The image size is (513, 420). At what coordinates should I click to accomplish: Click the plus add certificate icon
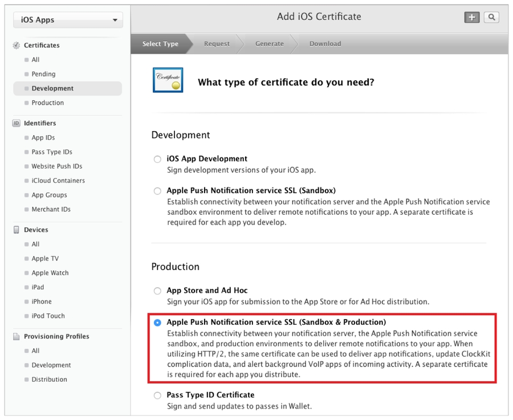tap(471, 18)
